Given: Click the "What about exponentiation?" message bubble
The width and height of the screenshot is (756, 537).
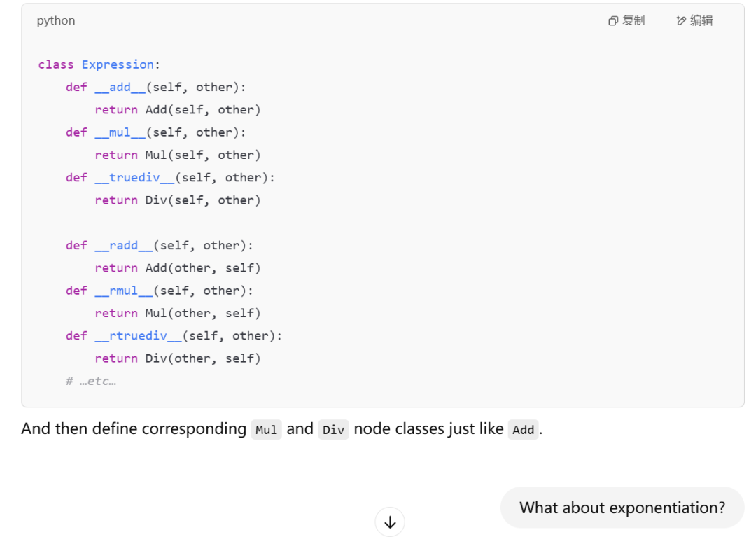Looking at the screenshot, I should tap(622, 508).
